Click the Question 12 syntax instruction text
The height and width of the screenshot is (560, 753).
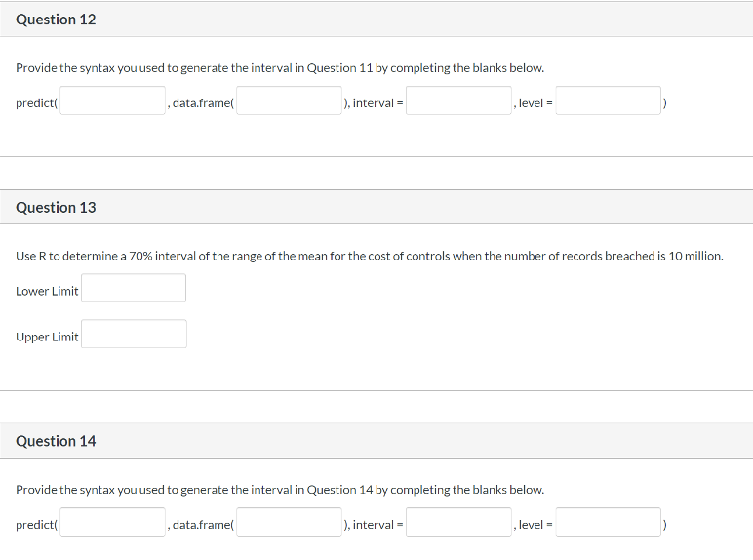pyautogui.click(x=280, y=68)
